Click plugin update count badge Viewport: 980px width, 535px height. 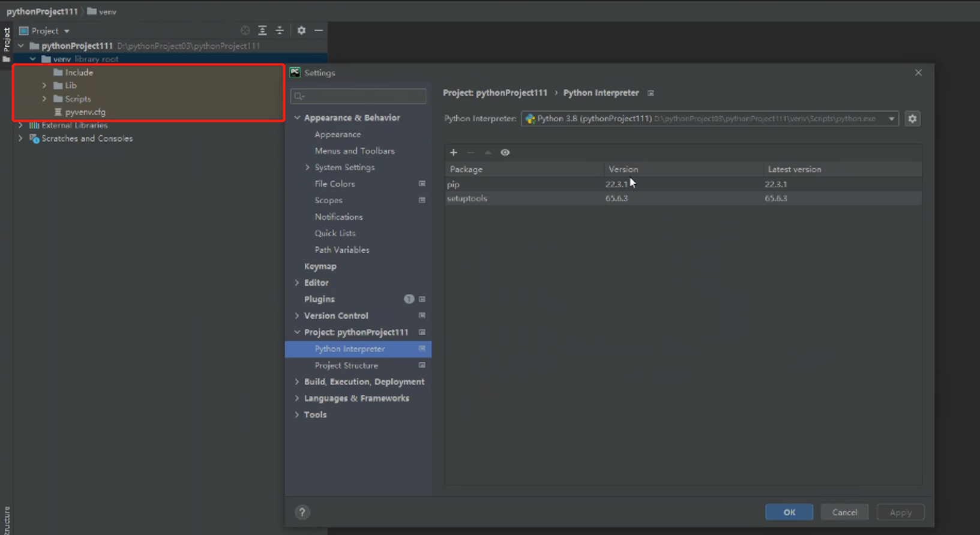point(409,299)
